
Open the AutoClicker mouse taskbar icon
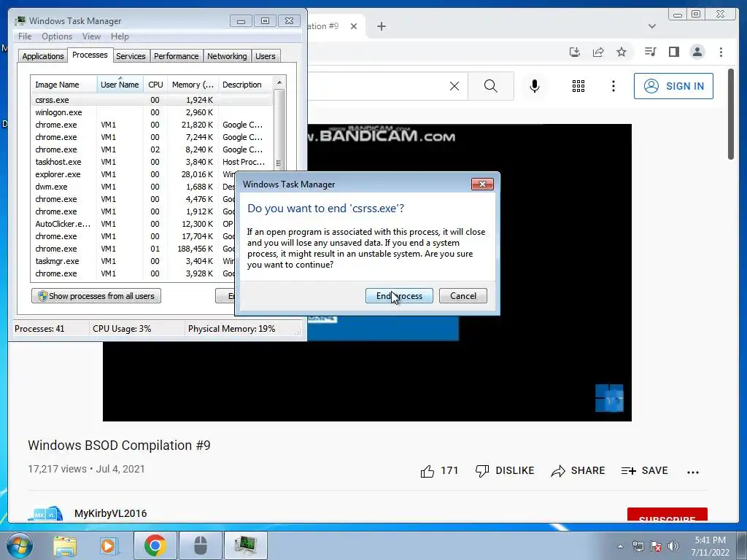pos(201,545)
